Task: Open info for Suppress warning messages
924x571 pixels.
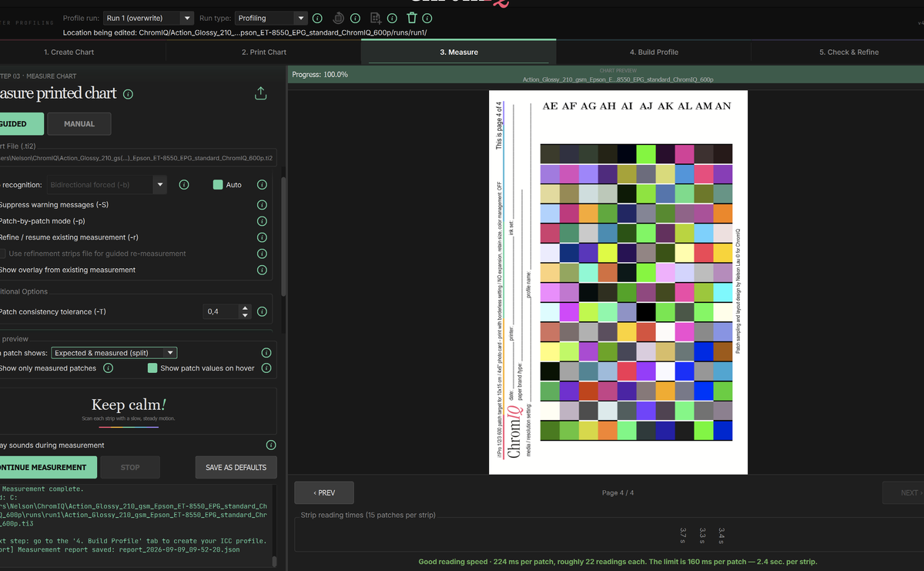Action: point(262,205)
